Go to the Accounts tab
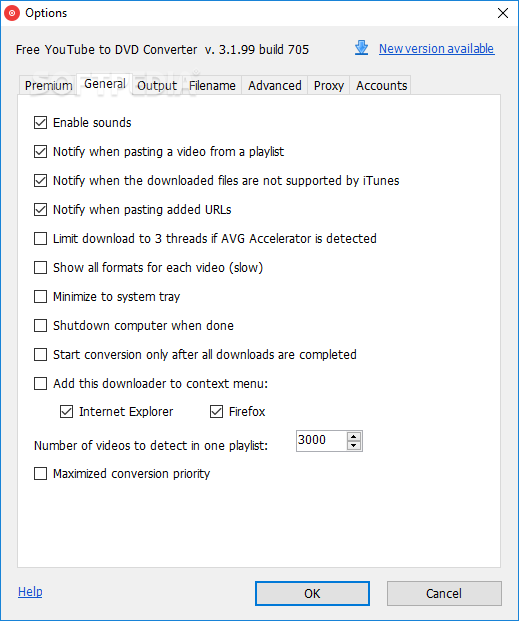 (382, 86)
